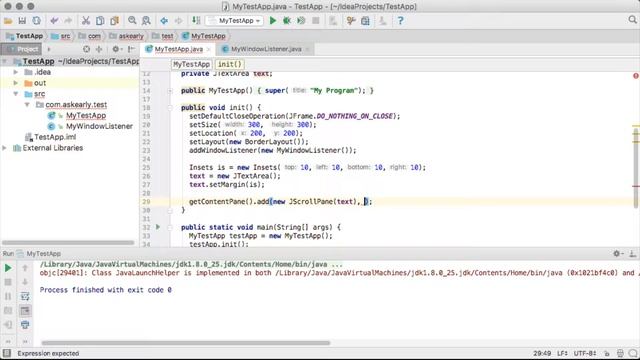
Task: Toggle scroll to end in Run console
Action: pyautogui.click(x=25, y=311)
